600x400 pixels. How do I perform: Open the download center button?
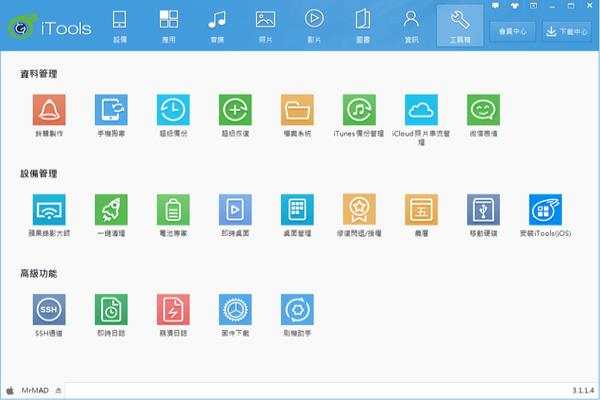[x=567, y=31]
